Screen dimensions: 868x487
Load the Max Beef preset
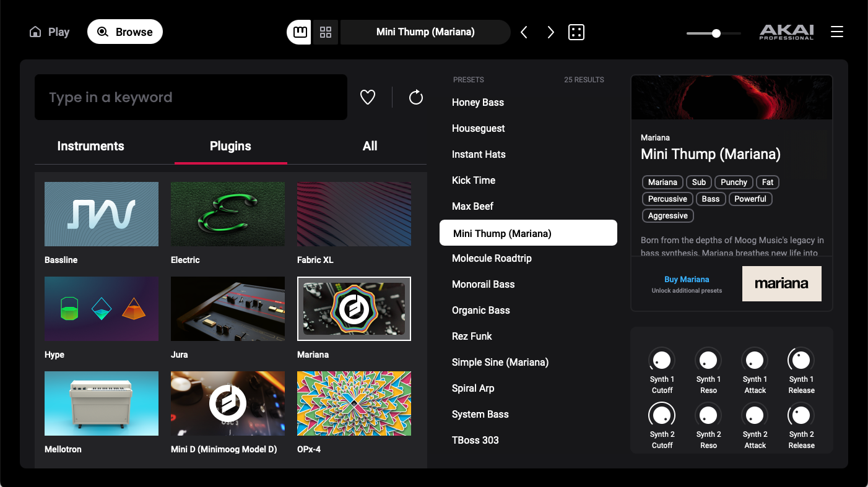[x=472, y=206]
